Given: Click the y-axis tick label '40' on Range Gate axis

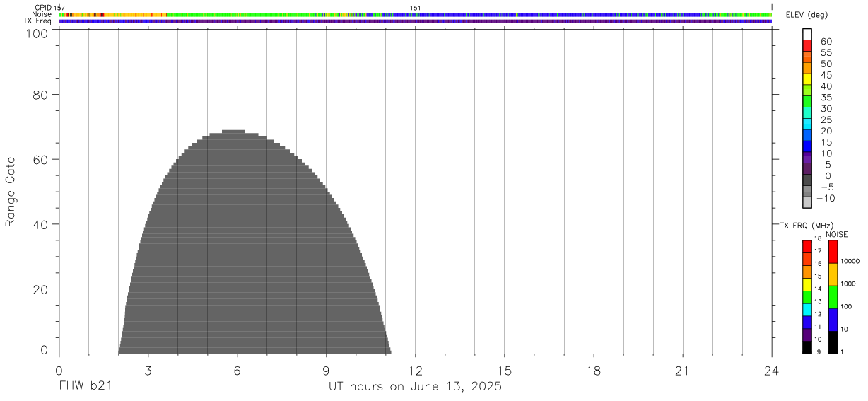Looking at the screenshot, I should coord(40,225).
